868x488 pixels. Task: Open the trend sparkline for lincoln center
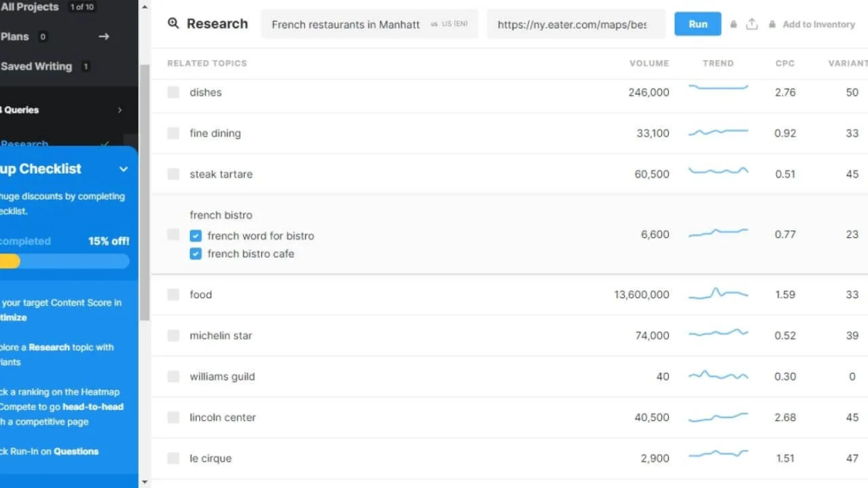point(718,417)
